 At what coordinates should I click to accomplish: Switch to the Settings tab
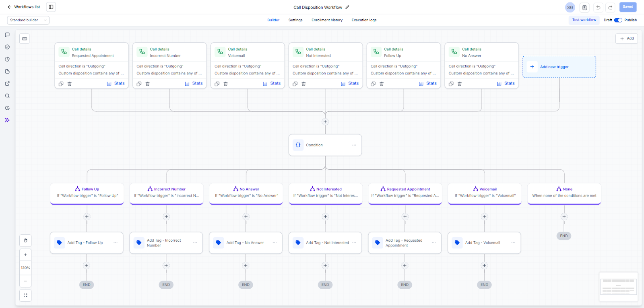[295, 20]
